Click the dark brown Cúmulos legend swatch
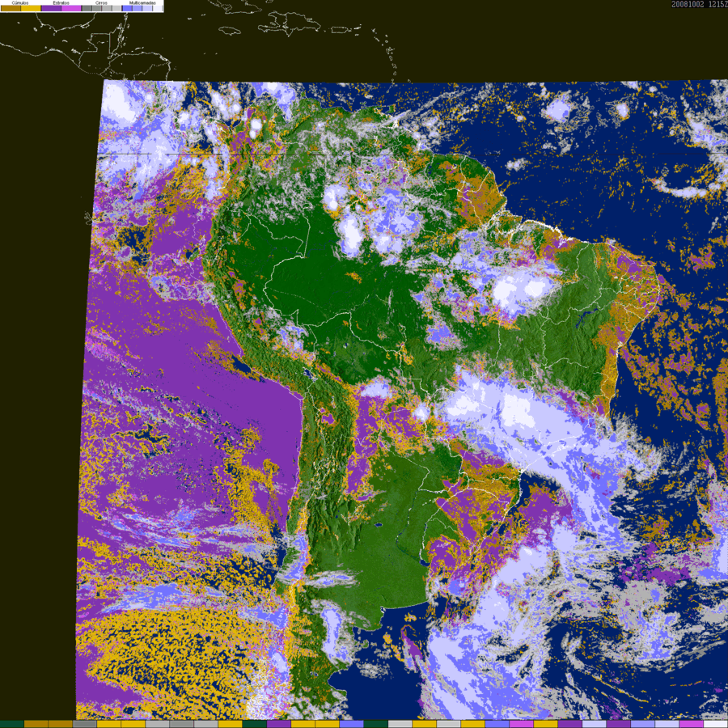This screenshot has height=728, width=728. click(x=11, y=8)
